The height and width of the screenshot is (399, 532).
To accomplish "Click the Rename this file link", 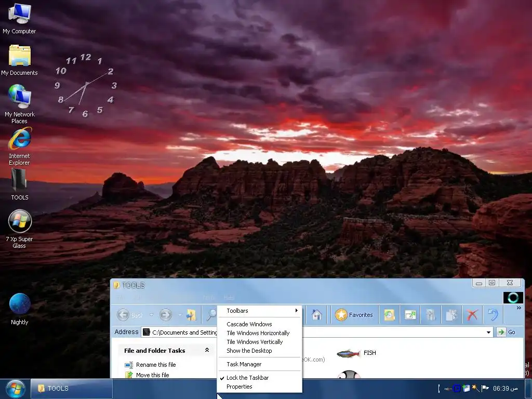I will 156,365.
